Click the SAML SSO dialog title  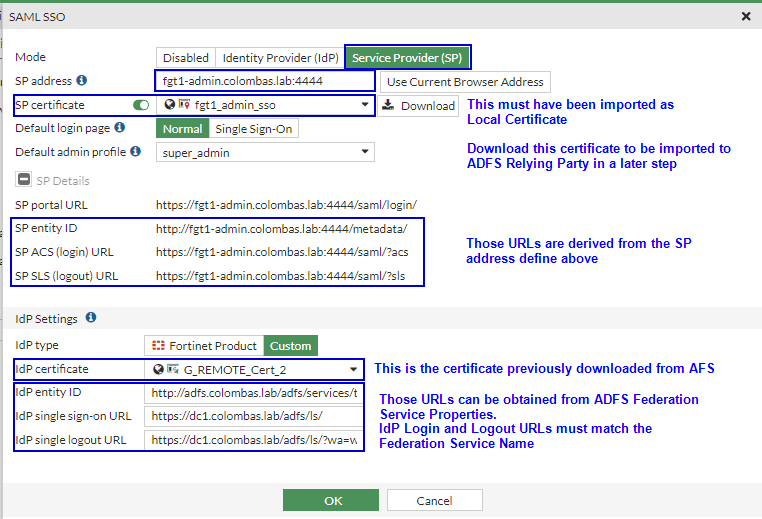[x=37, y=17]
